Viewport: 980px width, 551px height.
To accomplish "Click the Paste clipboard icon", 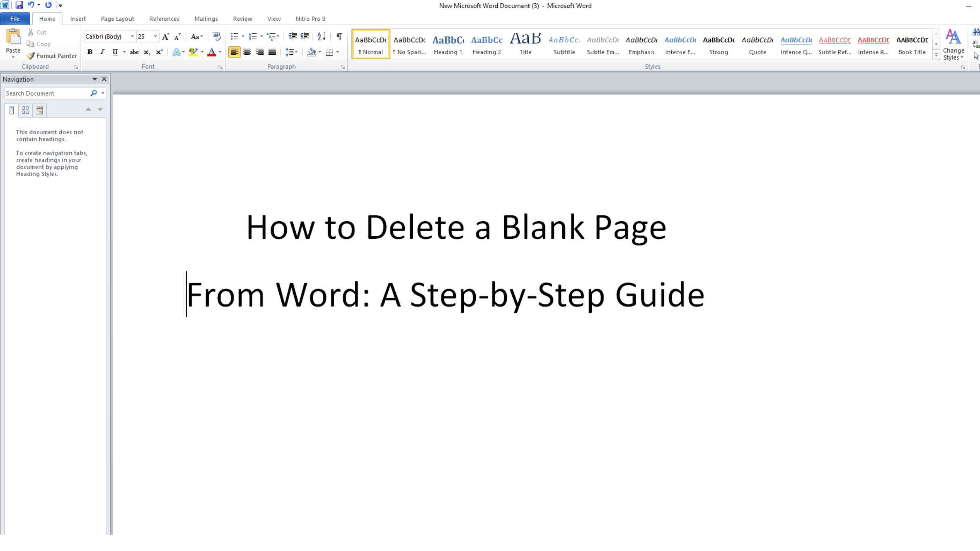I will tap(13, 37).
